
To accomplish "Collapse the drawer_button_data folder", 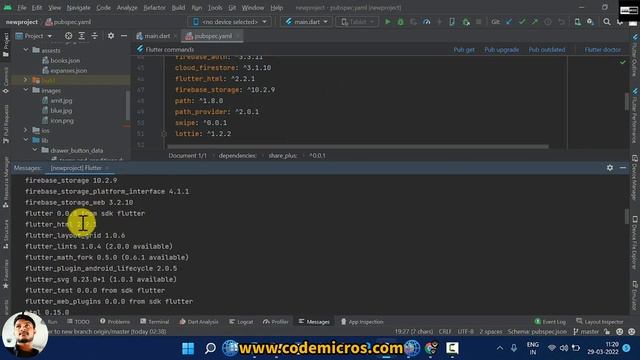I will [35, 150].
